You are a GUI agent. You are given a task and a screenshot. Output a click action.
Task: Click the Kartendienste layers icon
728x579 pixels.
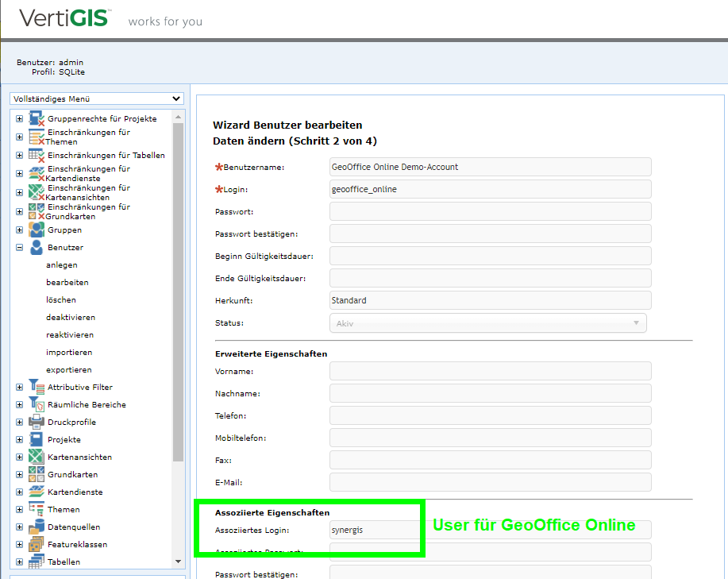point(37,492)
